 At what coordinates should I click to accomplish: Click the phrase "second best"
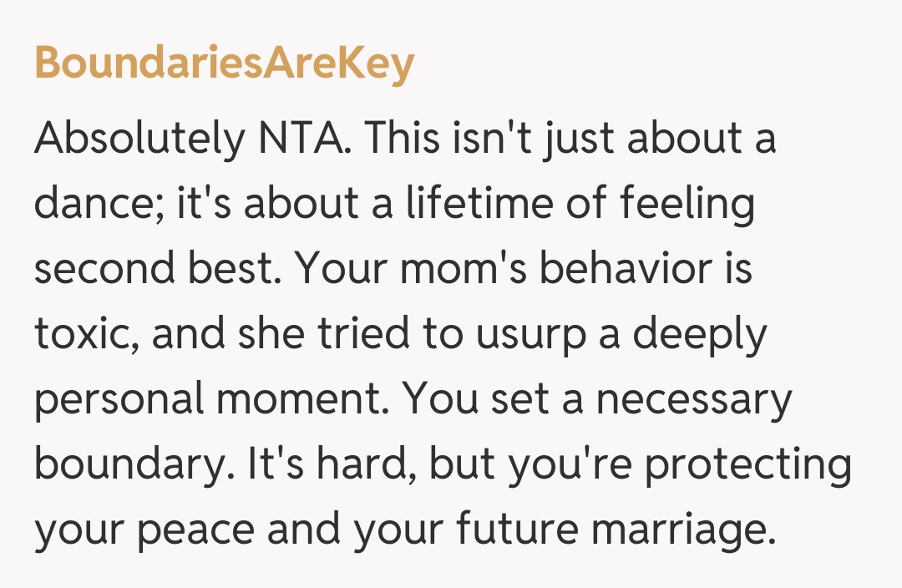click(157, 270)
